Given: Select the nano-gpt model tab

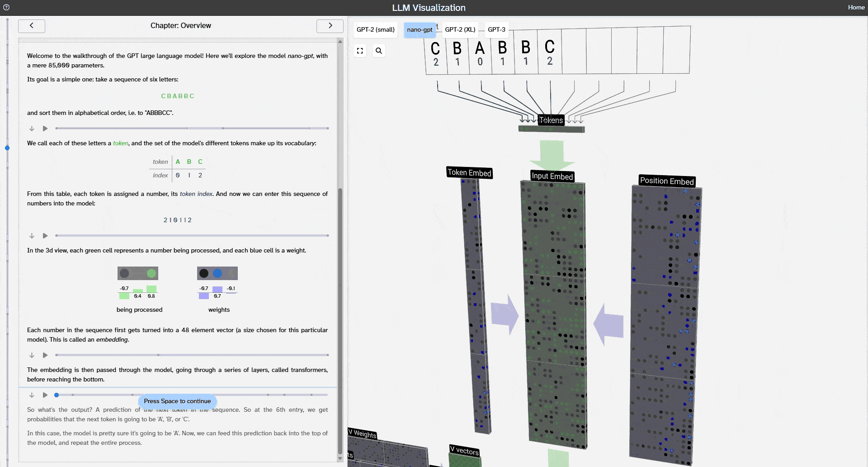Looking at the screenshot, I should coord(420,30).
